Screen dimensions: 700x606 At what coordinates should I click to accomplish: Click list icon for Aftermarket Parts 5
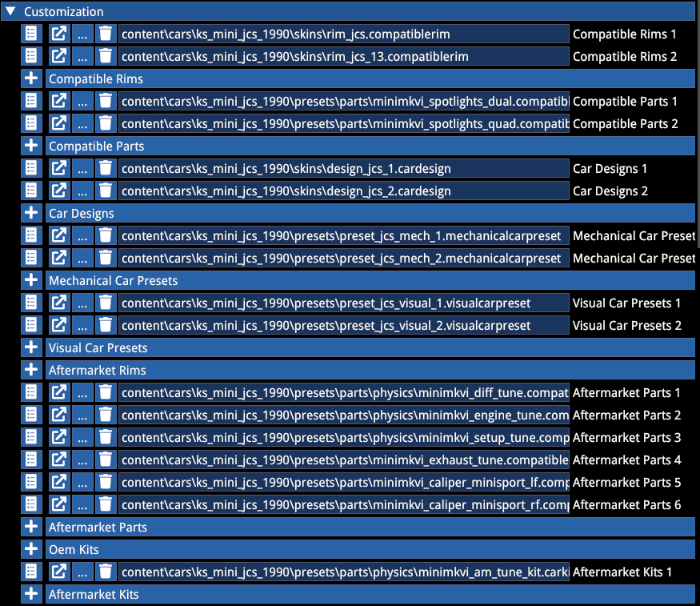tap(31, 481)
